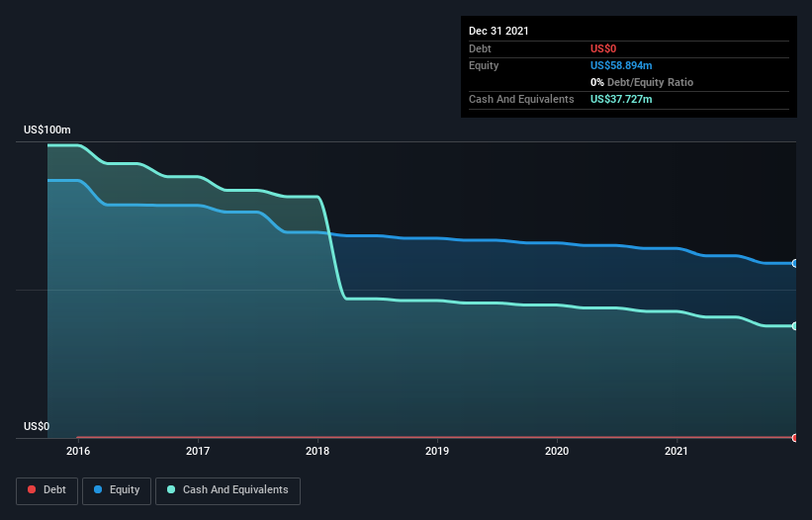
Task: Click the US$0 y-axis label
Action: (37, 426)
